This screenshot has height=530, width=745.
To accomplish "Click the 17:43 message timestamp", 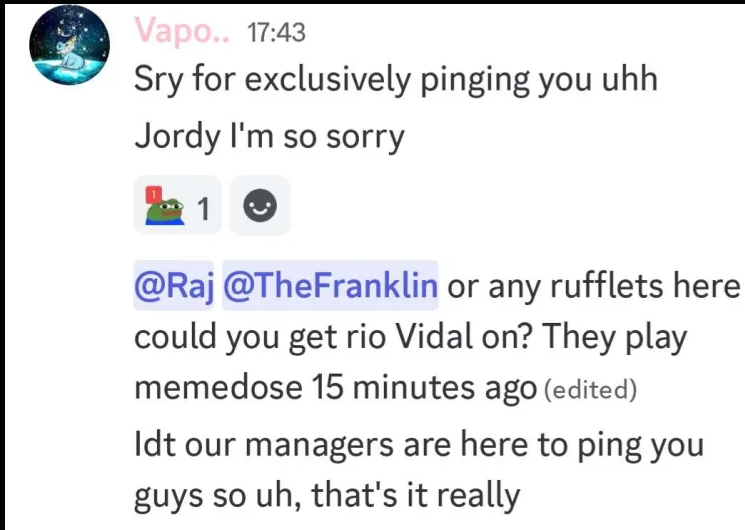I will click(275, 33).
